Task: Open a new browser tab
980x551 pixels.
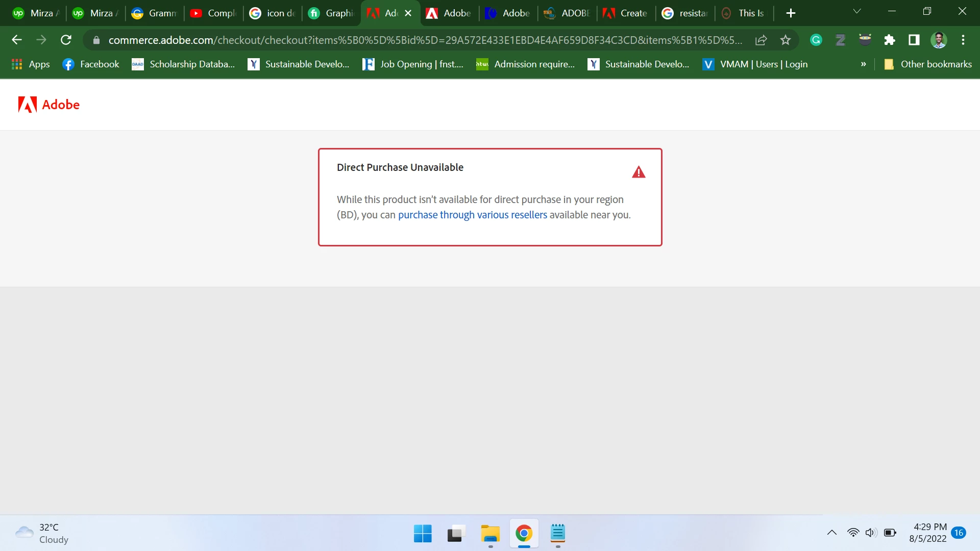Action: click(791, 13)
